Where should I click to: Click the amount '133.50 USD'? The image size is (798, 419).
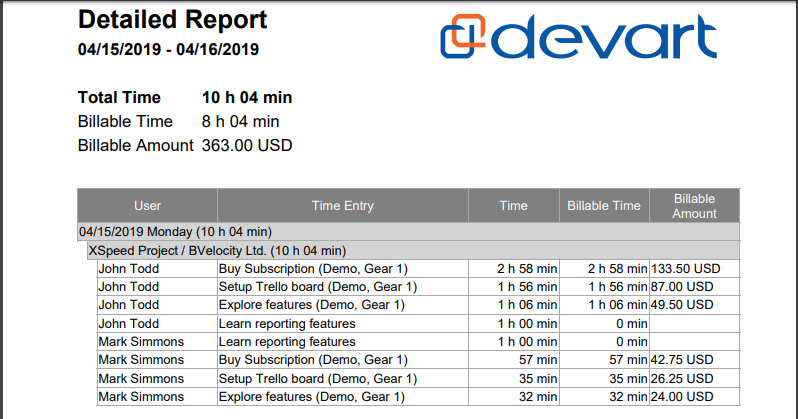pos(686,269)
